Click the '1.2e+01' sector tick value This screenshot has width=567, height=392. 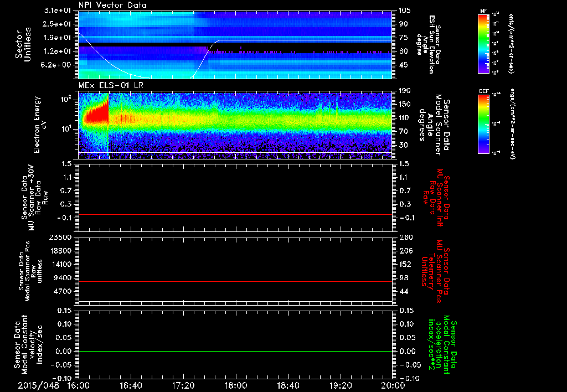(58, 51)
